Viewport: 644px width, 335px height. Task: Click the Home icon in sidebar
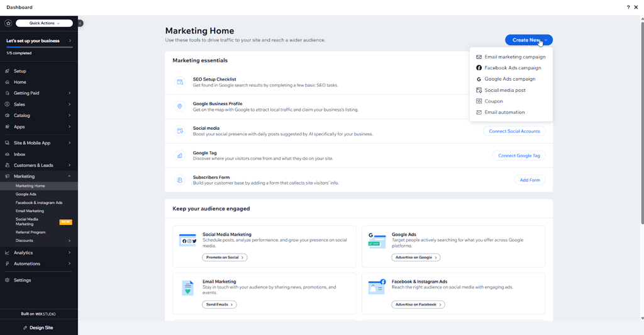pos(7,82)
